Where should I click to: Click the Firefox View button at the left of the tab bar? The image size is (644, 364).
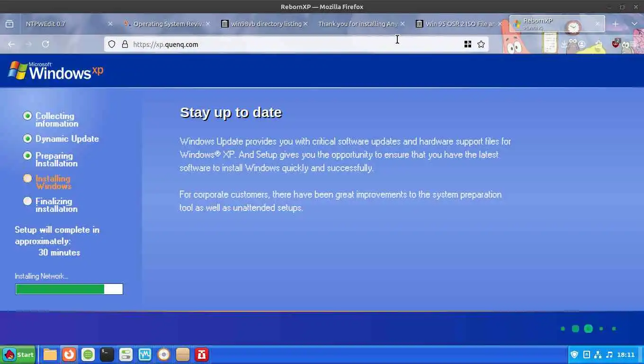(9, 24)
